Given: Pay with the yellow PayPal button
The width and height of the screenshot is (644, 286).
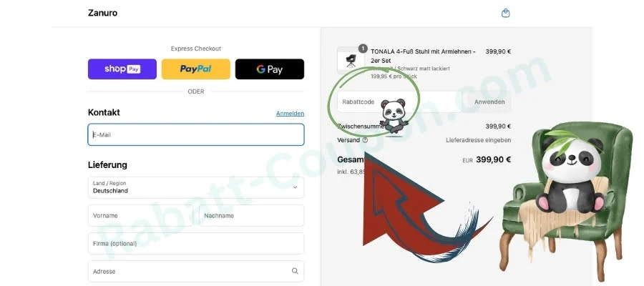Looking at the screenshot, I should coord(196,69).
